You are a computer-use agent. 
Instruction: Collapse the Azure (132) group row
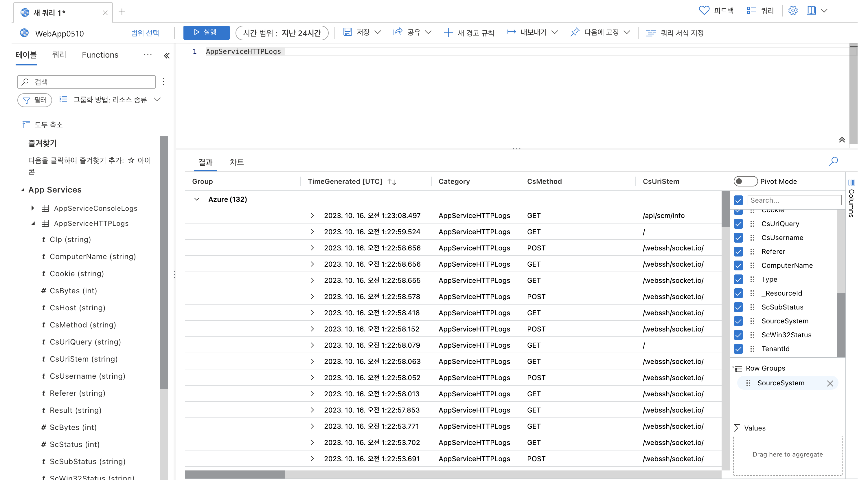click(x=197, y=199)
